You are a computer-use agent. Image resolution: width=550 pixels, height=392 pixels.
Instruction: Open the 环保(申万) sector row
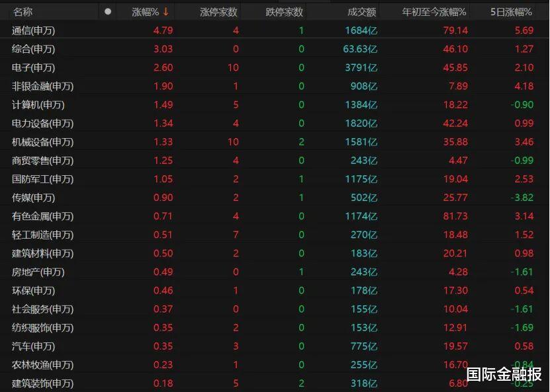click(275, 290)
